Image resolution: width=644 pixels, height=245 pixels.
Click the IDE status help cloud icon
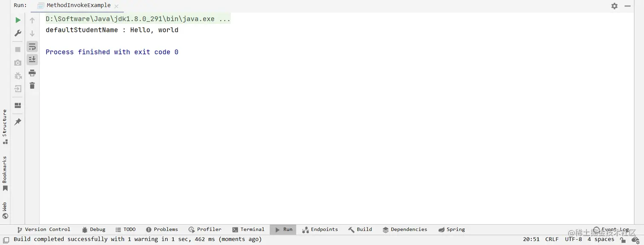(635, 240)
